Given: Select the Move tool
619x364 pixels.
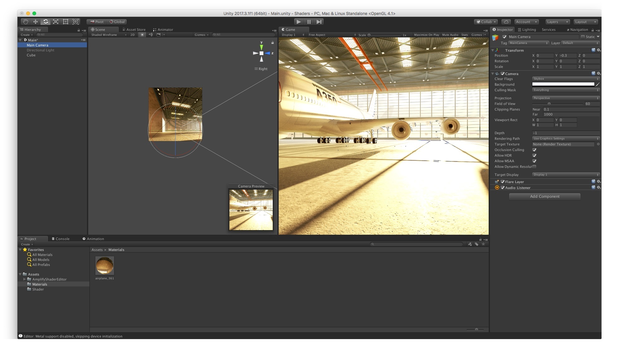Looking at the screenshot, I should click(x=35, y=22).
